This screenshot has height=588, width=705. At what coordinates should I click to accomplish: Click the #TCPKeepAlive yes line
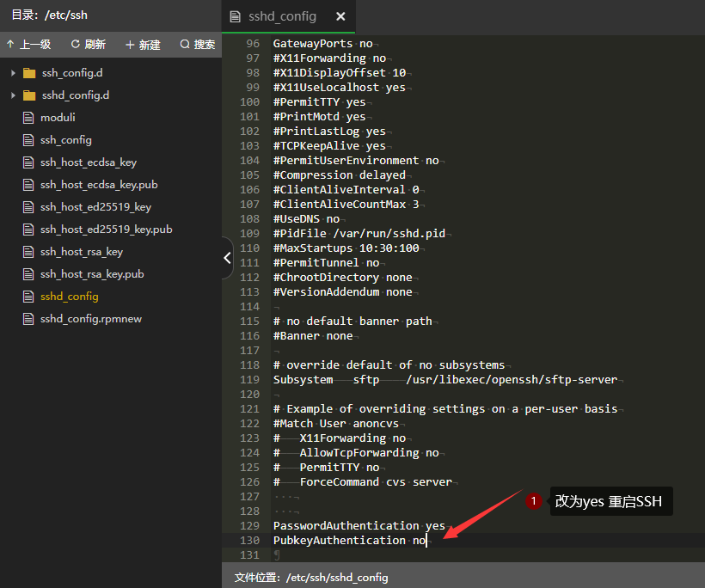click(x=329, y=146)
